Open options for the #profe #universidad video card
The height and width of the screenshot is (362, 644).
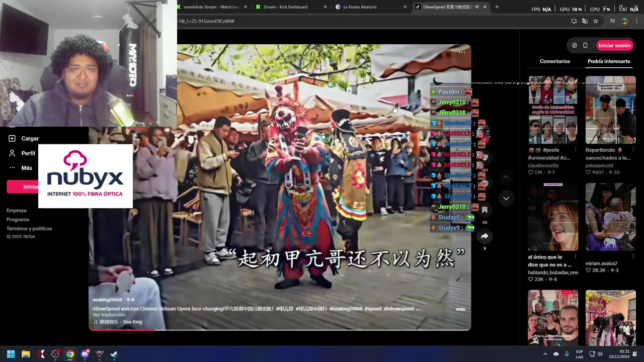click(576, 150)
